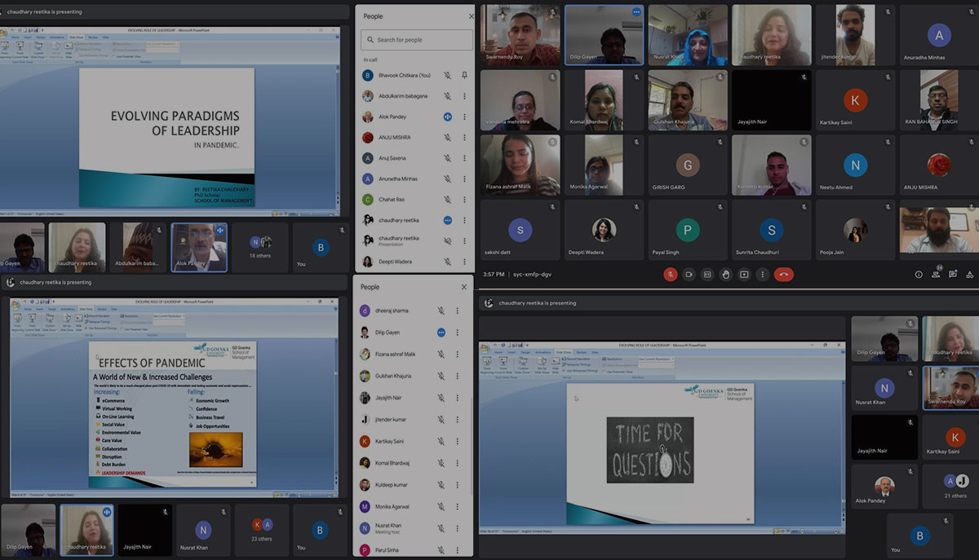Turn on captions in the call toolbar
Viewport: 979px width, 560px height.
[x=707, y=275]
